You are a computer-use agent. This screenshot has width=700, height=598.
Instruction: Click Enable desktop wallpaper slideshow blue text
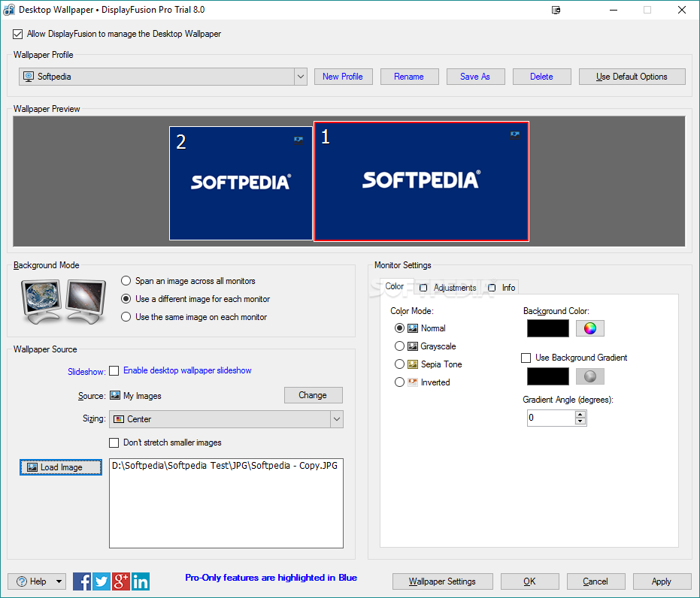click(187, 370)
